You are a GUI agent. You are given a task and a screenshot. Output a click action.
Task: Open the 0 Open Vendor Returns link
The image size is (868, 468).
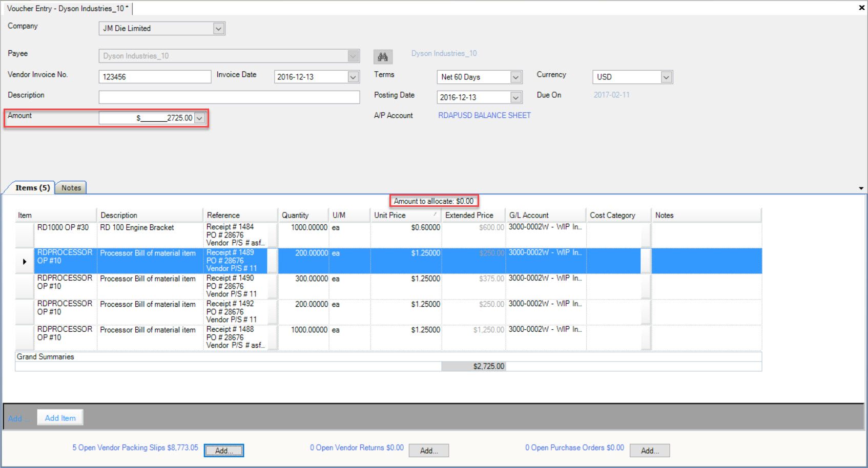tap(357, 448)
